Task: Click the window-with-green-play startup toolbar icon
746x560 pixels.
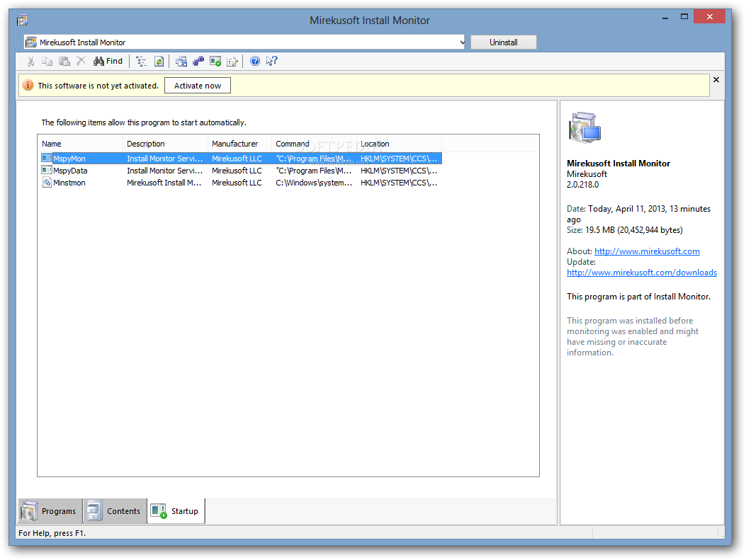Action: pos(215,62)
